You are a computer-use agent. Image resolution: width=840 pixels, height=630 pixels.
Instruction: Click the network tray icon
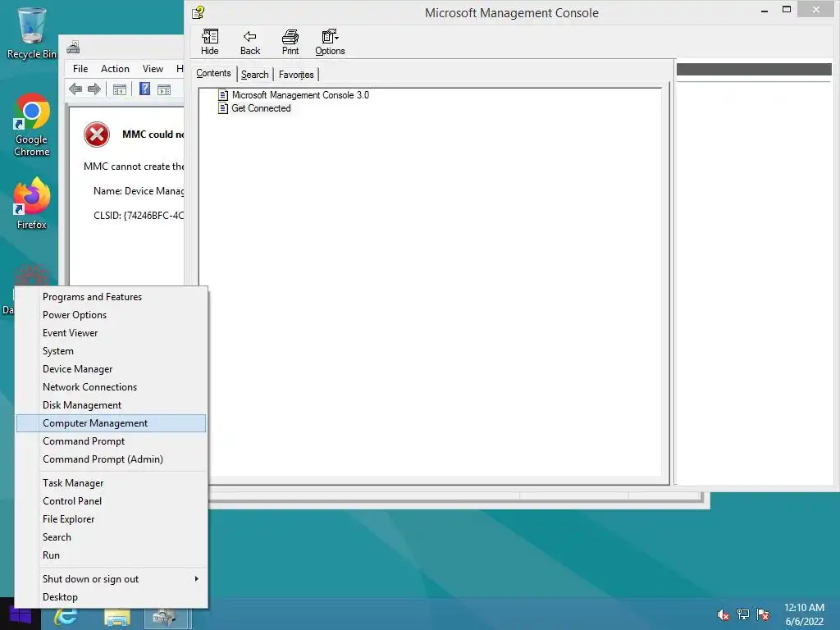coord(743,614)
